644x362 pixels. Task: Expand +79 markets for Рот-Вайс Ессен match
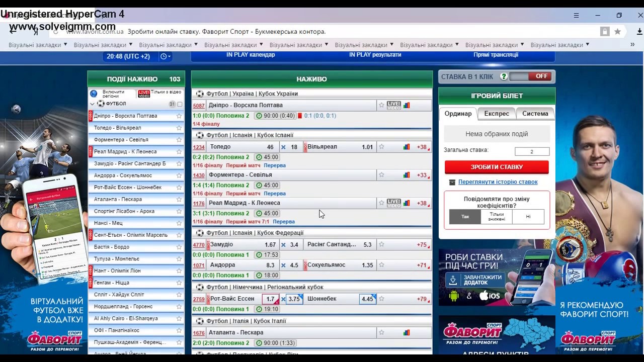coord(423,299)
